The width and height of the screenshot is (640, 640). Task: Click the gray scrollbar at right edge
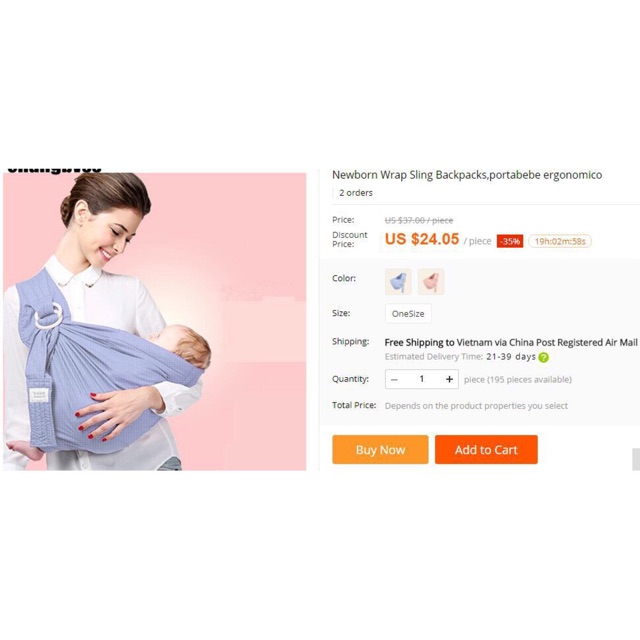click(636, 459)
